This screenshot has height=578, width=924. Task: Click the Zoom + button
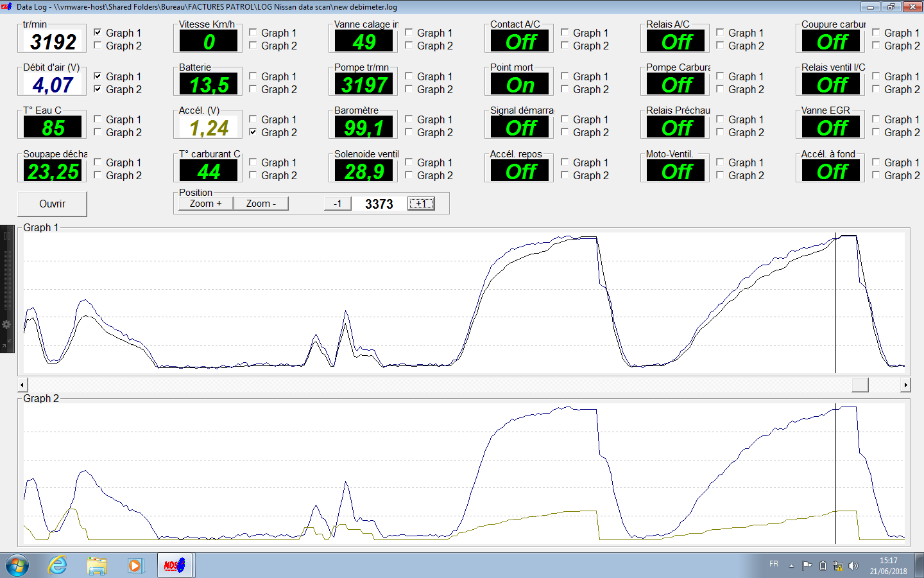coord(205,204)
